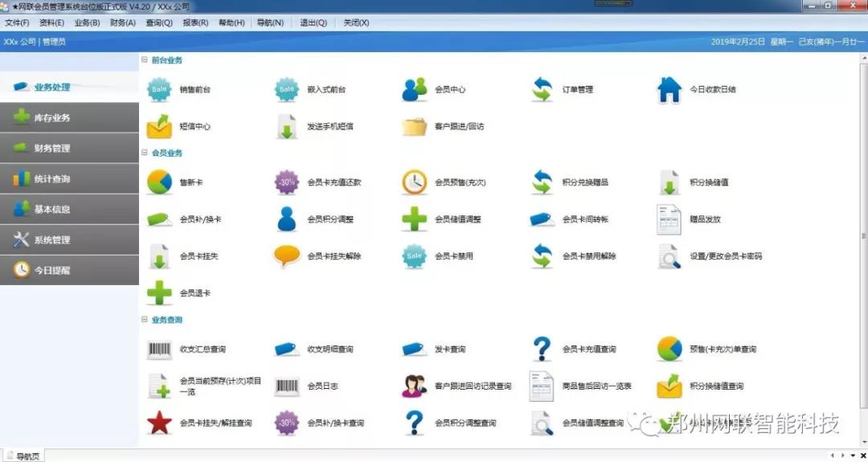Open 收支汇总查询 barcode icon

click(x=159, y=350)
